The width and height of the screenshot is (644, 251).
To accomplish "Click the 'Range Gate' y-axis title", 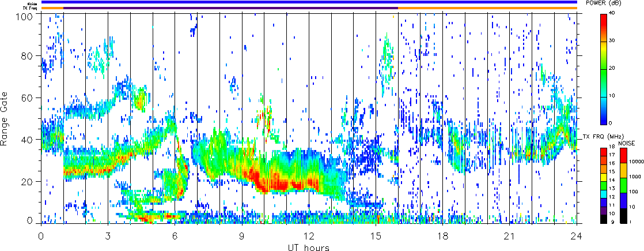I will pos(5,118).
